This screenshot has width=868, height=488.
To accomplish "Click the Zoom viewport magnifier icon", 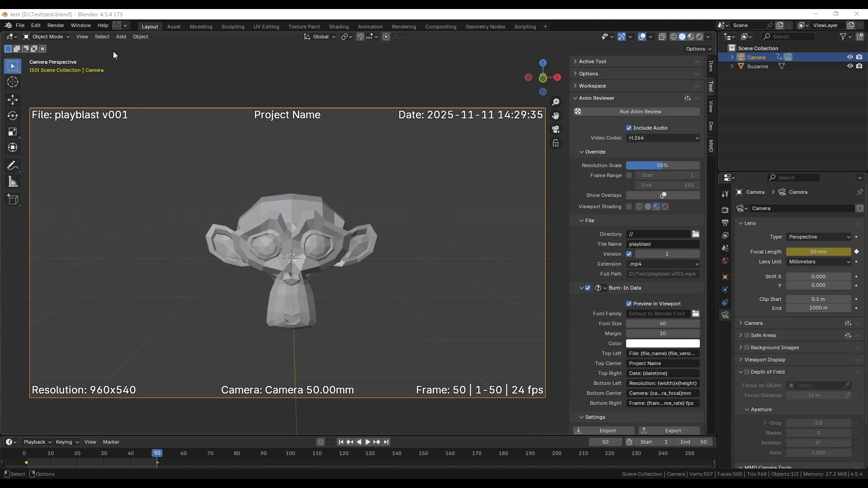I will (556, 102).
